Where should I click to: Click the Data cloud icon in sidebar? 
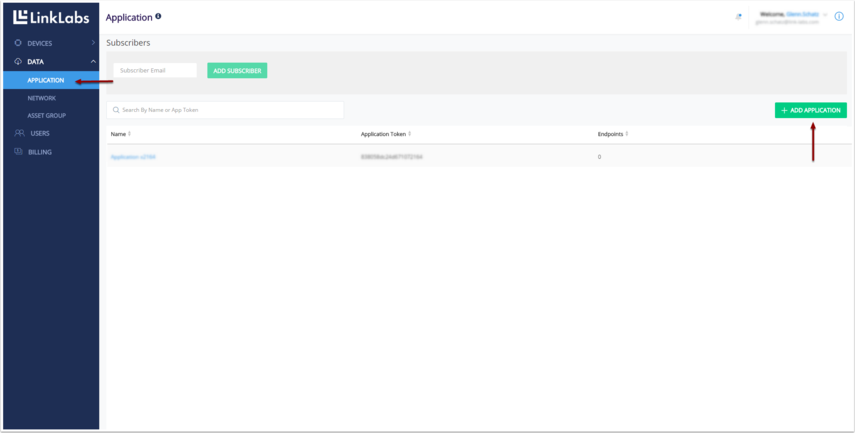pyautogui.click(x=18, y=62)
